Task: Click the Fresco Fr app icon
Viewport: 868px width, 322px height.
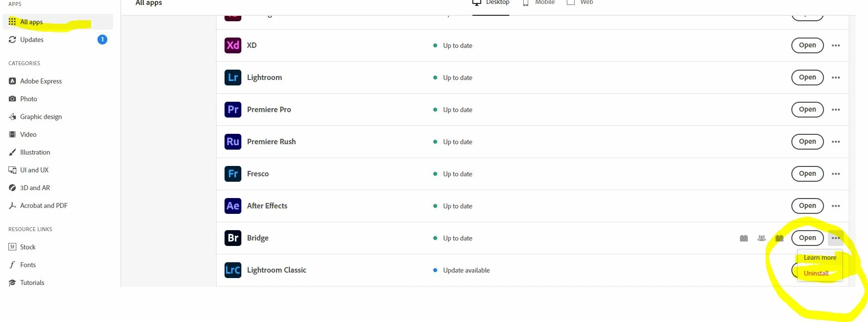Action: click(x=233, y=174)
